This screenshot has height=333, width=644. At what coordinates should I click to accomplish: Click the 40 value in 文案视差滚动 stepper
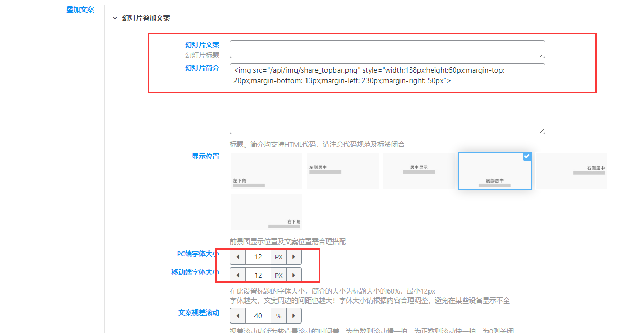258,316
